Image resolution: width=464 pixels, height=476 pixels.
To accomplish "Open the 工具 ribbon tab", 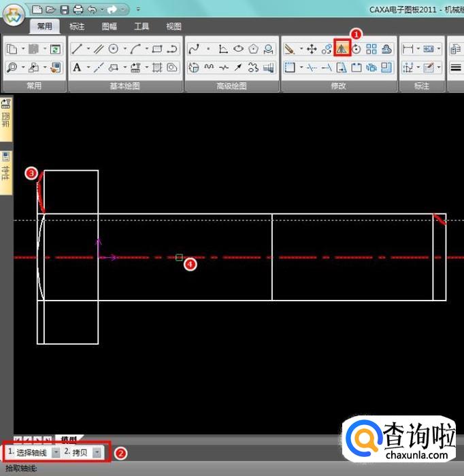I will (x=142, y=27).
